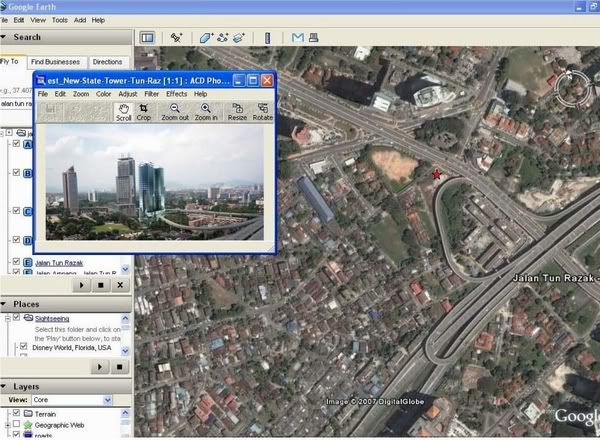Click the Add Placemark pushpin icon
The height and width of the screenshot is (440, 600).
tap(177, 38)
